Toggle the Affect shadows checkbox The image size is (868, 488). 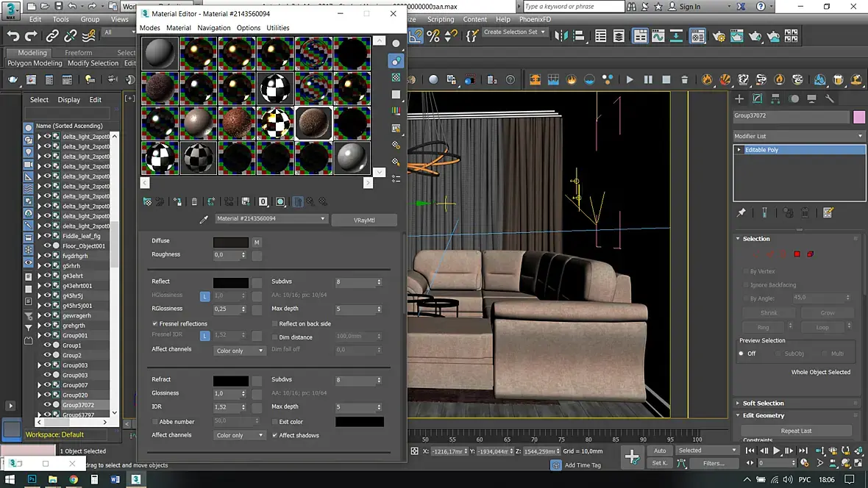pos(275,435)
